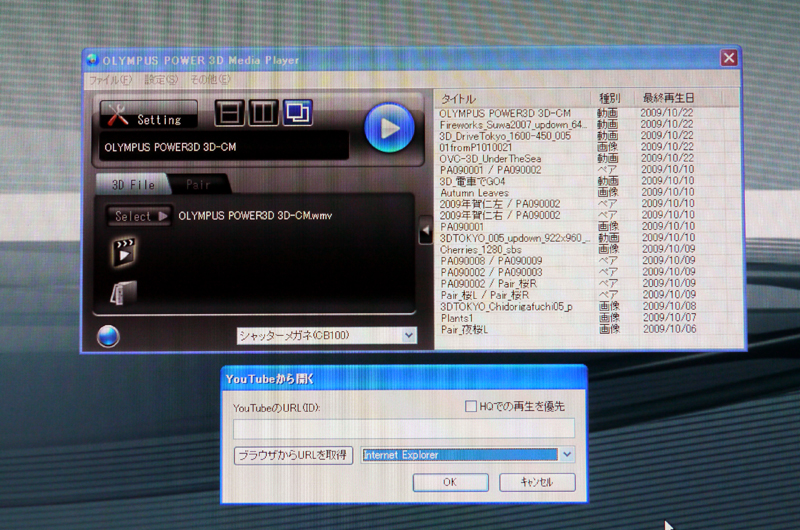Sort by 最終再生日 column header
Image resolution: width=800 pixels, height=530 pixels.
click(678, 98)
